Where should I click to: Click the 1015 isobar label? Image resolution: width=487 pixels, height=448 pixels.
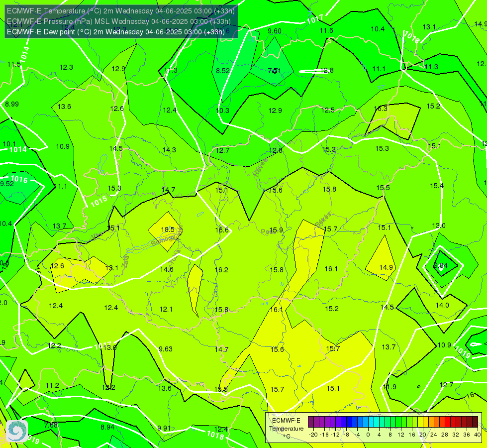pyautogui.click(x=99, y=201)
